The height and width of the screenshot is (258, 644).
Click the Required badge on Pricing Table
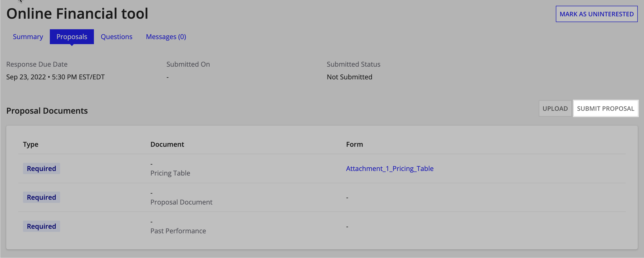pyautogui.click(x=41, y=168)
